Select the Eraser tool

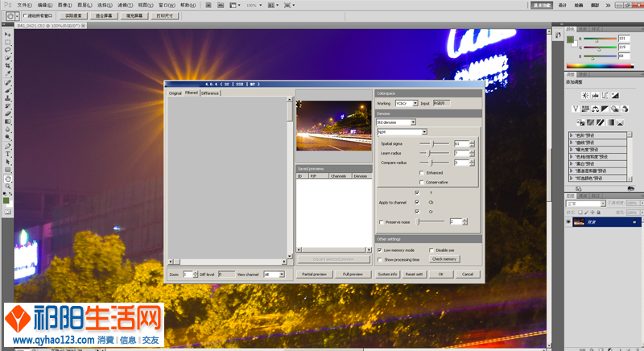[x=7, y=114]
